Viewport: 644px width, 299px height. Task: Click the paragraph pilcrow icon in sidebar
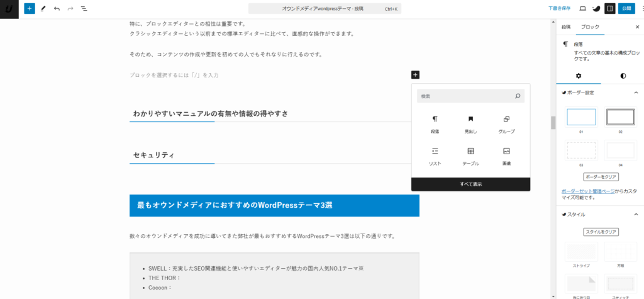click(x=565, y=43)
